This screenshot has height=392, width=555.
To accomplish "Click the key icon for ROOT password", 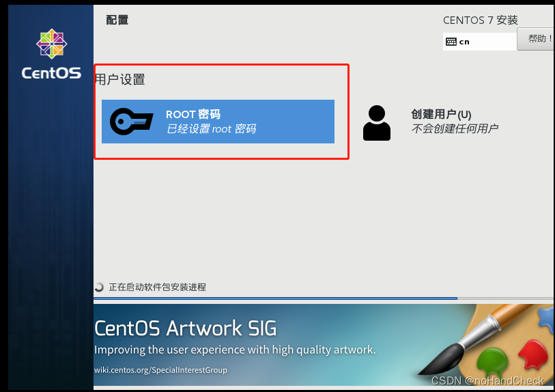I will click(131, 122).
